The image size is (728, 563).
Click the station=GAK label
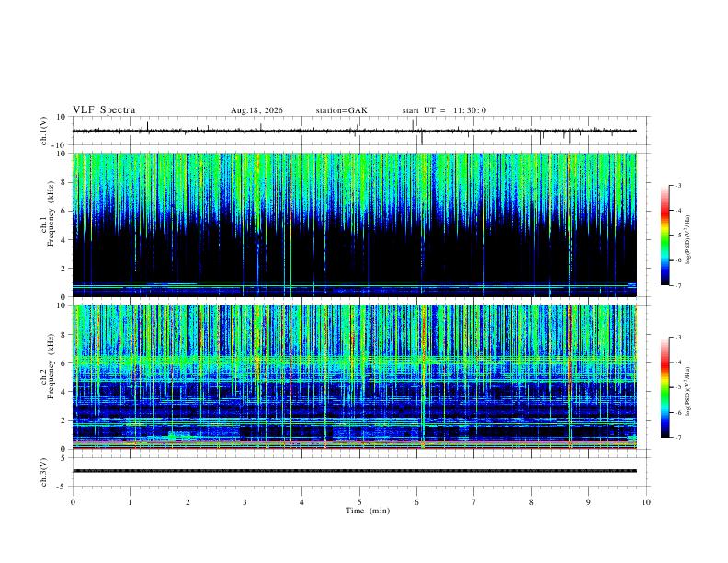[341, 110]
